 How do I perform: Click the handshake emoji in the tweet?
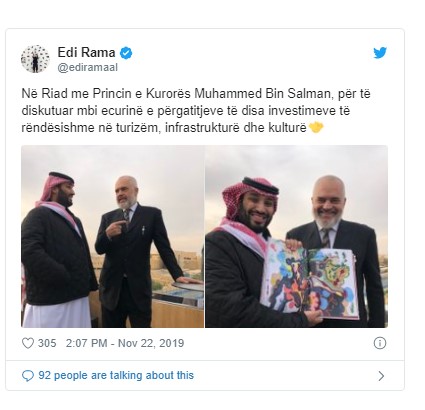coord(316,127)
